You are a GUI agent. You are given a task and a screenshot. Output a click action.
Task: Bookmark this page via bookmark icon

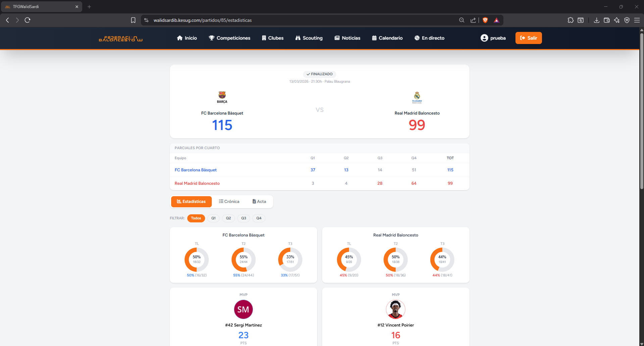(133, 20)
